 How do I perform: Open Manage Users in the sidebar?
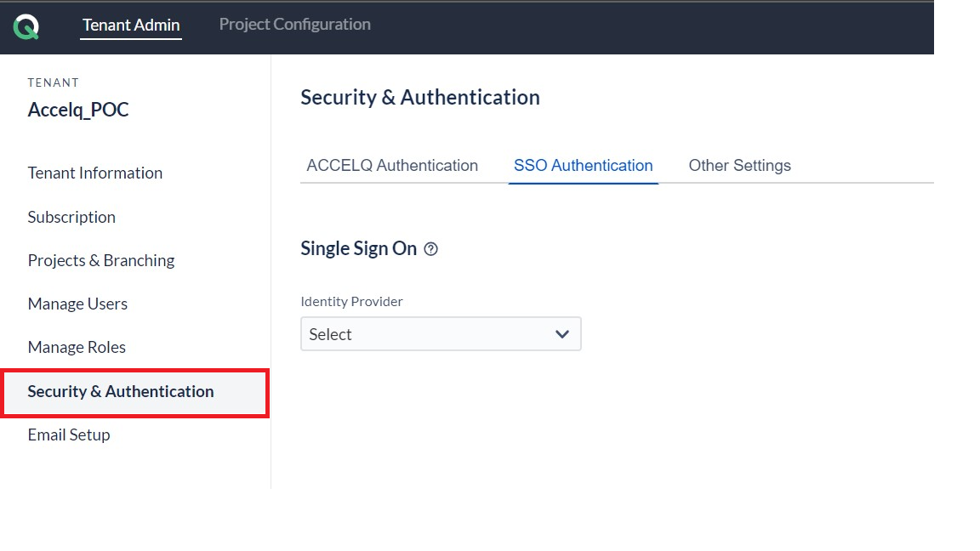click(x=77, y=304)
